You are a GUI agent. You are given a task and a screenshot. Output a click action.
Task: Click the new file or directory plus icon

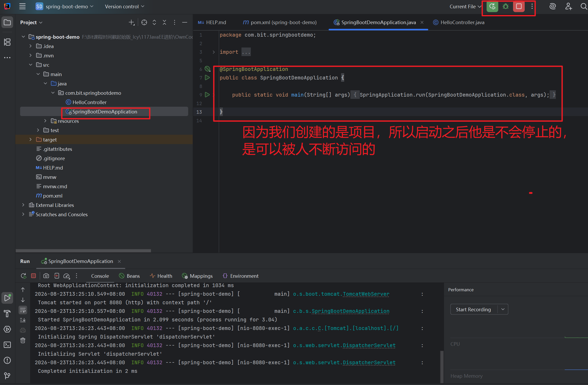pos(132,23)
